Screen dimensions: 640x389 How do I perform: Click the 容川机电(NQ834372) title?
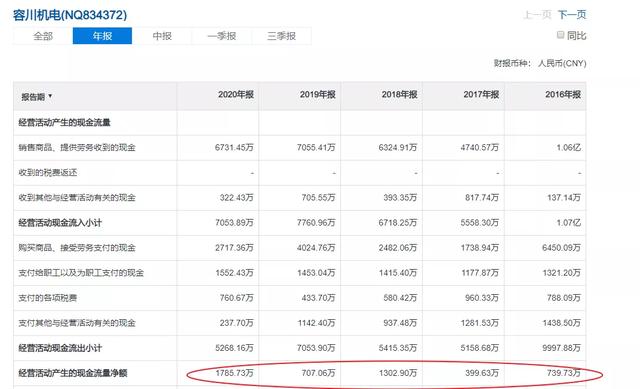tap(70, 15)
